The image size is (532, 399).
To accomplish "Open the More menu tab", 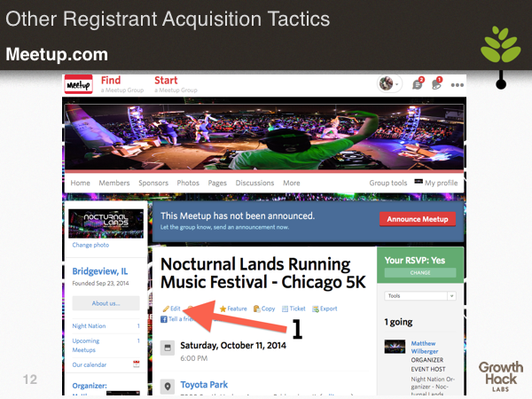I will pos(292,183).
